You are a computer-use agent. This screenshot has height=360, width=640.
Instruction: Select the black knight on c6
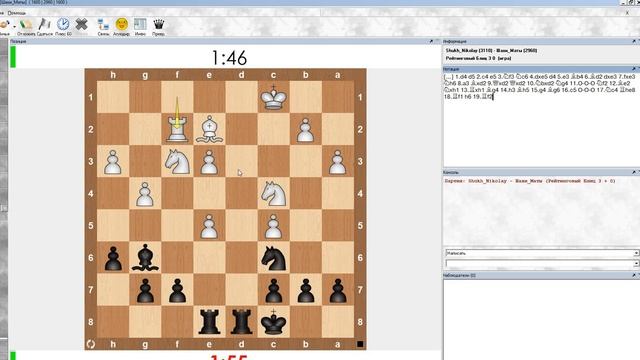coord(273,258)
